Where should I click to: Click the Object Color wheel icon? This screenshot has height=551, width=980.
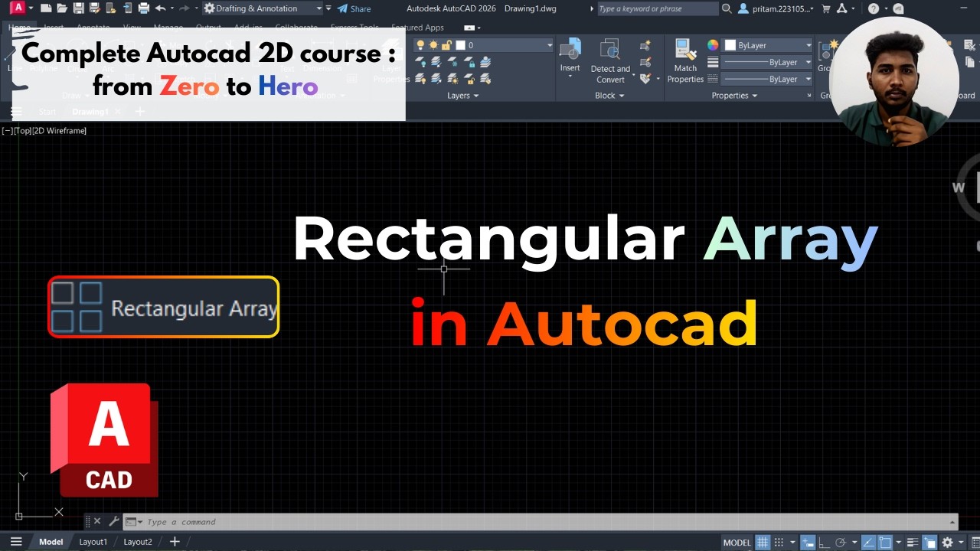coord(713,45)
